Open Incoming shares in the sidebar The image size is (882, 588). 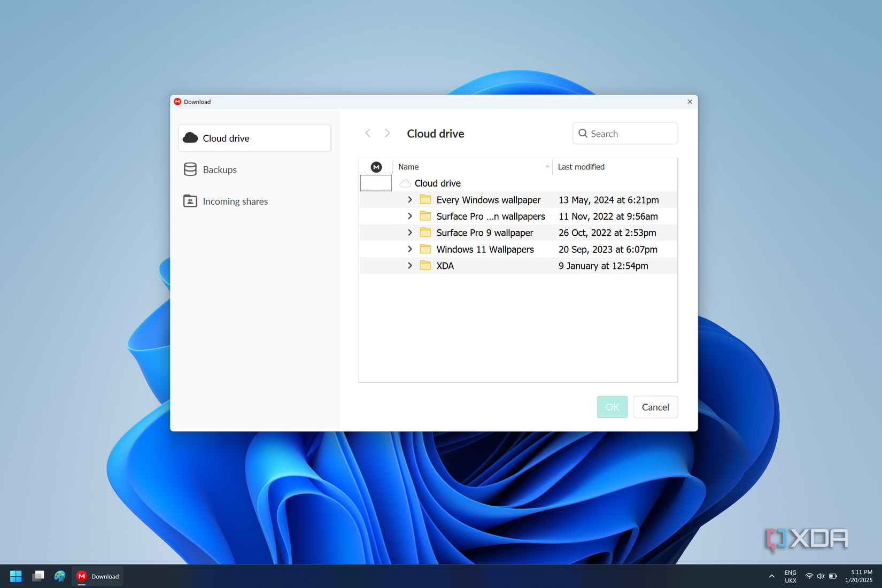point(254,201)
